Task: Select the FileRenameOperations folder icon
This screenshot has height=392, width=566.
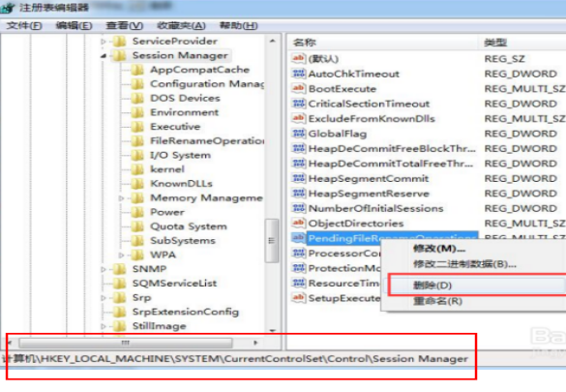Action: click(137, 140)
